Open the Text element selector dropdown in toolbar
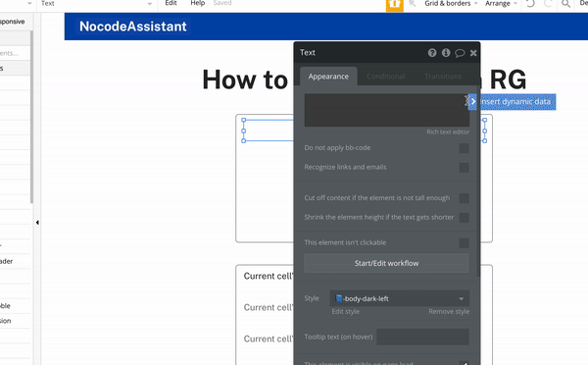 click(x=96, y=3)
